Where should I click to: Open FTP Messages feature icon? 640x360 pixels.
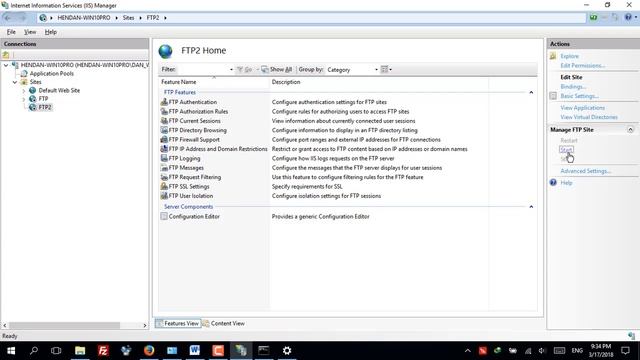pyautogui.click(x=164, y=168)
